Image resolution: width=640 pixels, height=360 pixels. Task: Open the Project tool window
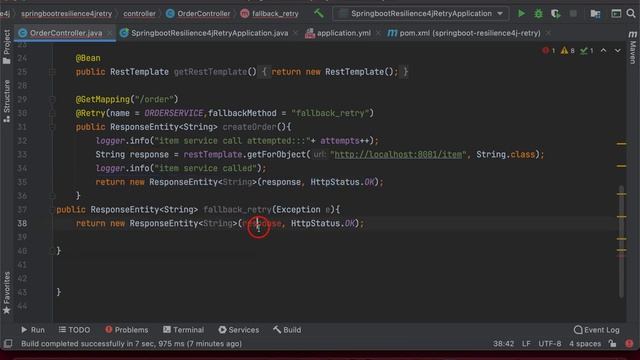(x=7, y=47)
